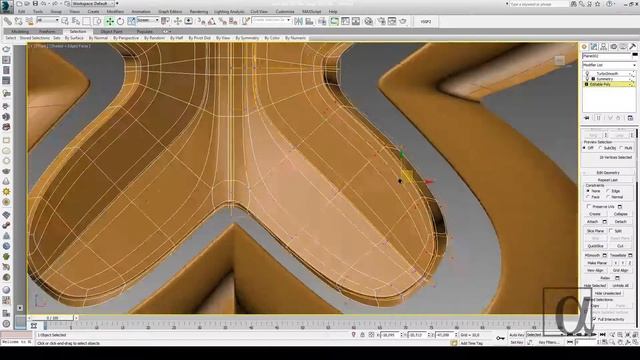This screenshot has width=640, height=360.
Task: Click the Render teapot icon
Action: pos(403,21)
